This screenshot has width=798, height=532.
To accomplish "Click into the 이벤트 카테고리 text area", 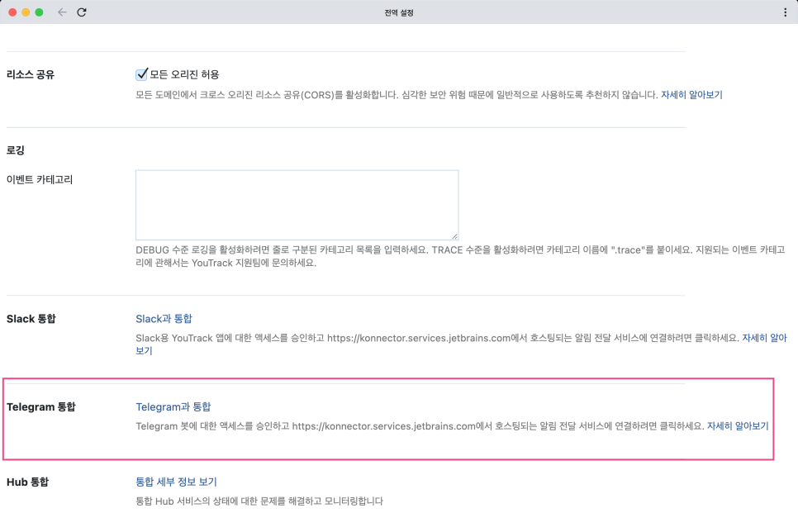I will (x=297, y=205).
